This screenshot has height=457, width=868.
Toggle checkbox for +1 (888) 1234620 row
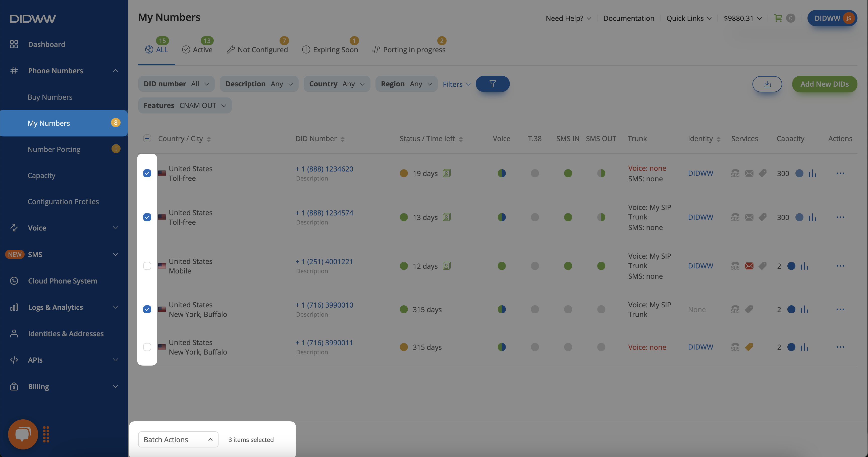[147, 173]
